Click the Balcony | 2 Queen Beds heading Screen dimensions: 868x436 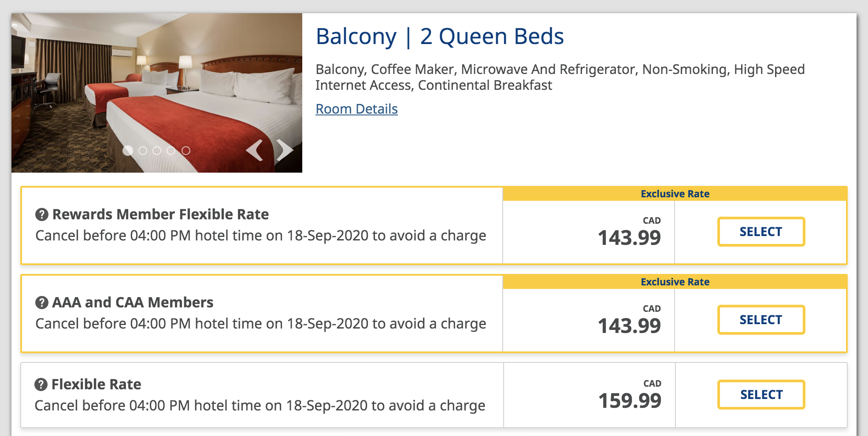click(x=440, y=37)
